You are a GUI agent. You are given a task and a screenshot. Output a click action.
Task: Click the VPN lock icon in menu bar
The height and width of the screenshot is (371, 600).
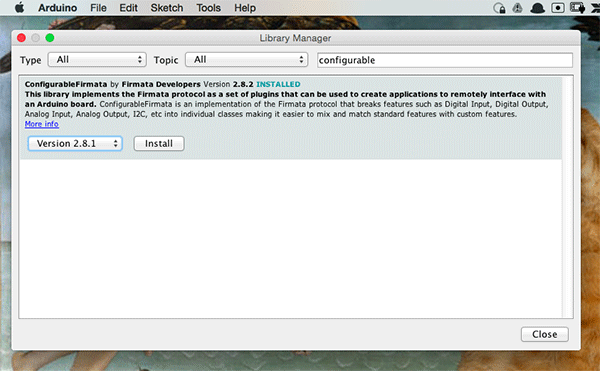[499, 8]
